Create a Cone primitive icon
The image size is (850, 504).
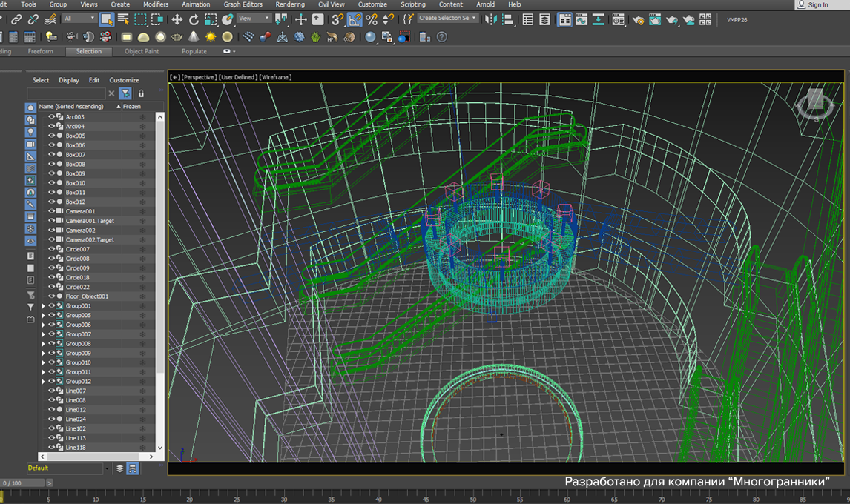[194, 37]
